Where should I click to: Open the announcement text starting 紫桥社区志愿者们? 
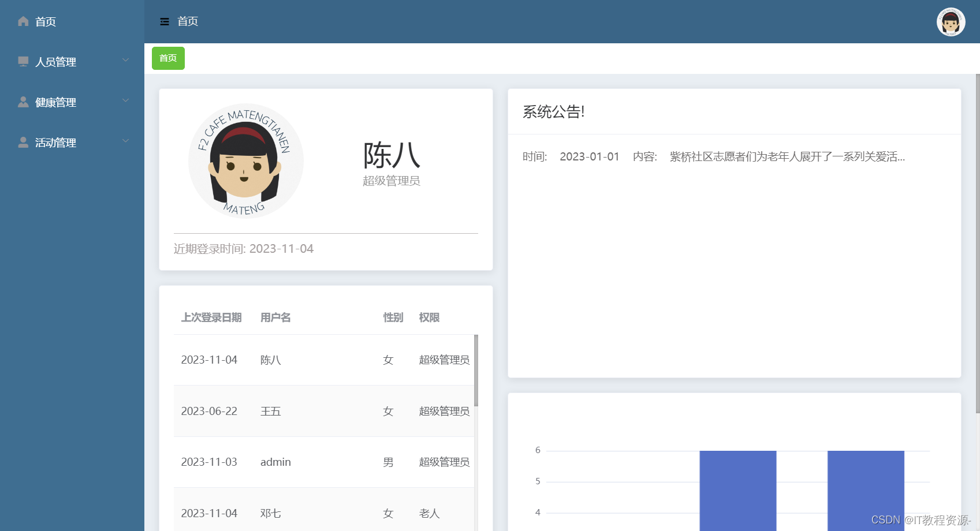pyautogui.click(x=787, y=157)
